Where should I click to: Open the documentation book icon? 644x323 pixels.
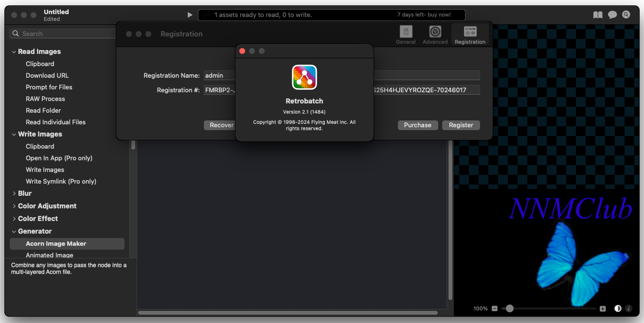pyautogui.click(x=598, y=15)
